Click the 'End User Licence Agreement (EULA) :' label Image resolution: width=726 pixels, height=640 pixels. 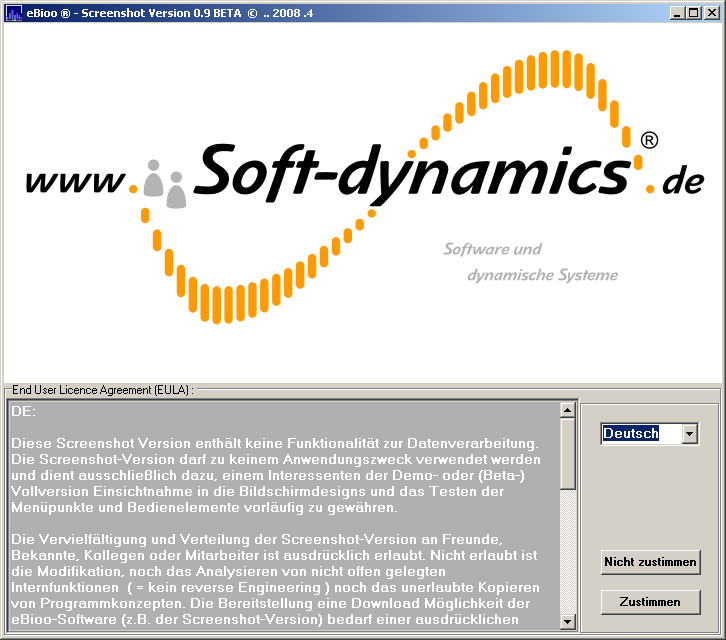103,390
